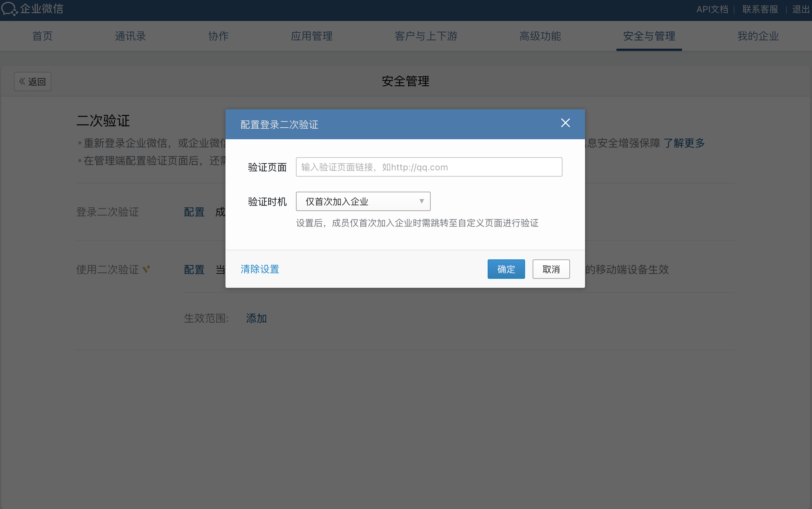Screen dimensions: 812x509
Task: Click 添加 next to 生效范围
Action: coord(256,318)
